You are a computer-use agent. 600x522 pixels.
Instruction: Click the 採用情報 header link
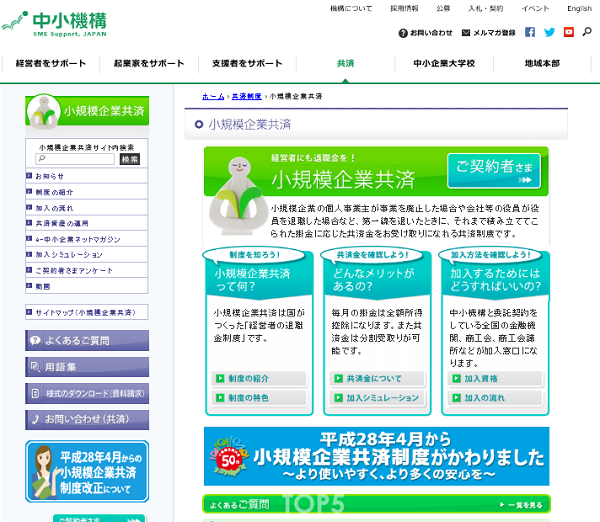(x=404, y=8)
